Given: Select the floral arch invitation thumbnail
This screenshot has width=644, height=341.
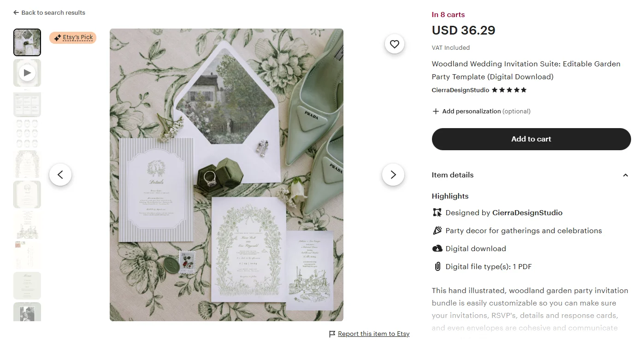Looking at the screenshot, I should pos(27,164).
